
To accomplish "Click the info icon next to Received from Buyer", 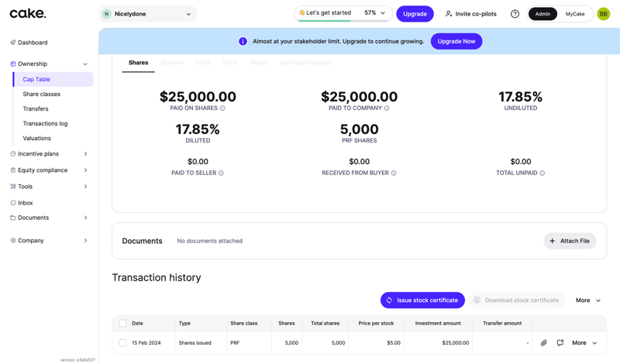I will point(394,173).
